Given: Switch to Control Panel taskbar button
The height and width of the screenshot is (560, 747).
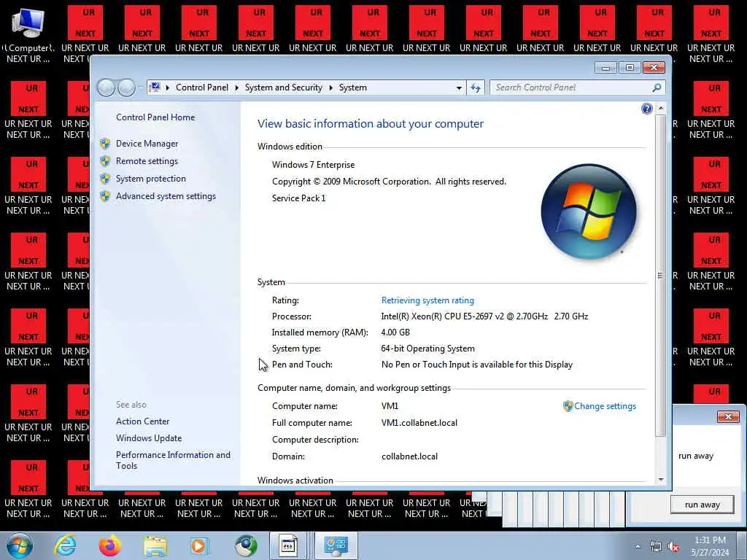Looking at the screenshot, I should (x=336, y=545).
